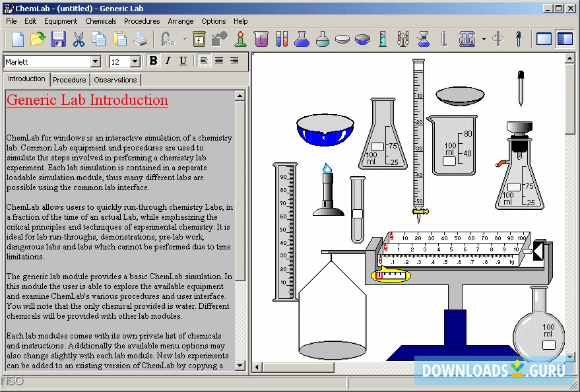Open the balance type dropdown arrow
This screenshot has height=392, width=580.
click(484, 39)
